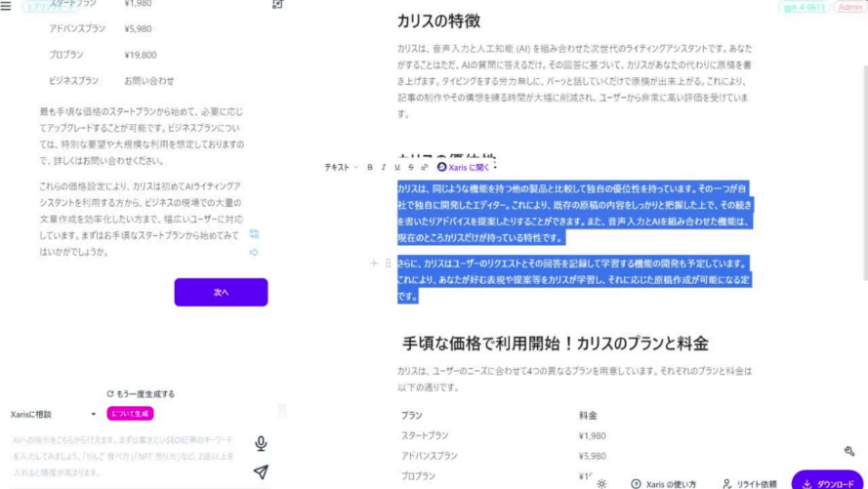Click 'Xaris に聞く' in floating toolbar
The height and width of the screenshot is (489, 868).
(x=464, y=167)
